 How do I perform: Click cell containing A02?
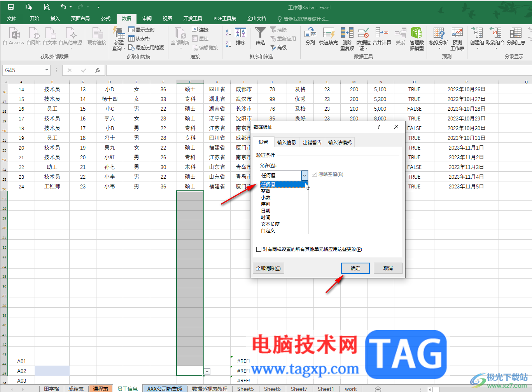click(x=21, y=371)
